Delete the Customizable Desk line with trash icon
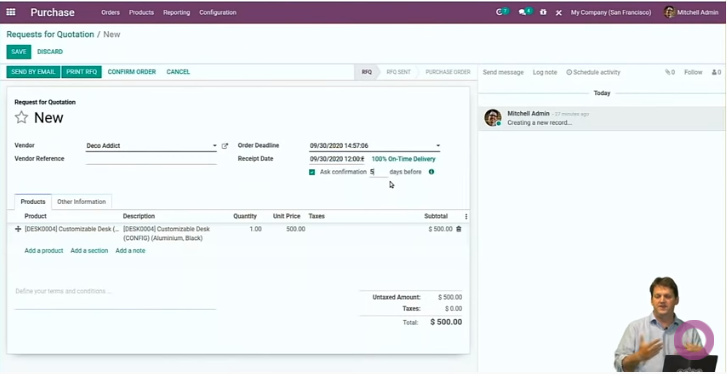 pos(459,229)
